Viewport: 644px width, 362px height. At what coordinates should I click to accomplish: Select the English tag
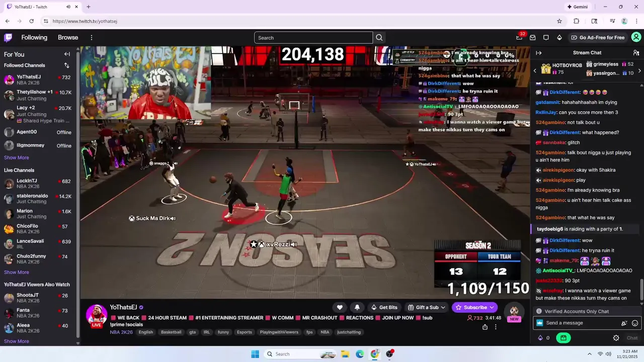[146, 332]
